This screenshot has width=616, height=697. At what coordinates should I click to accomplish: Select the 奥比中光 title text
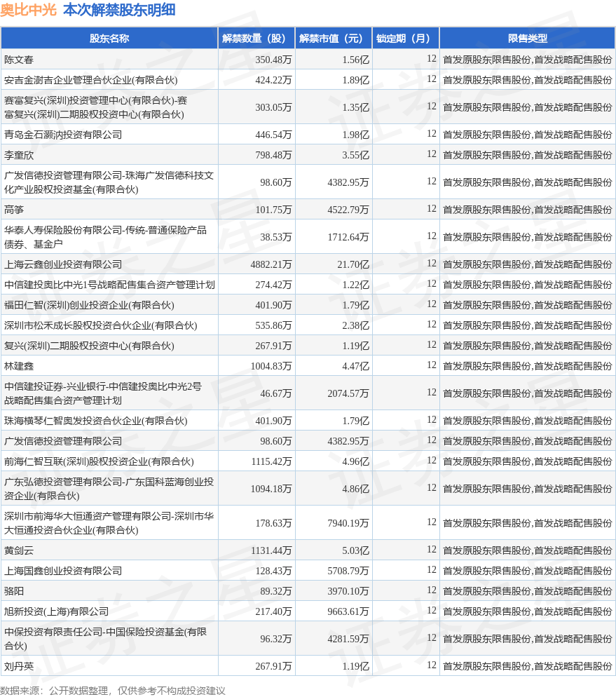pos(29,10)
